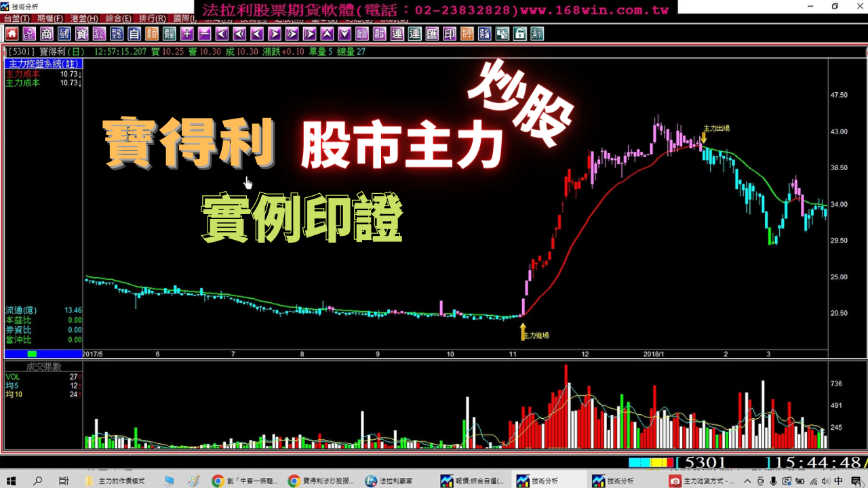
Task: Select the 主力控盤系統(註) indicator header
Action: pos(43,64)
